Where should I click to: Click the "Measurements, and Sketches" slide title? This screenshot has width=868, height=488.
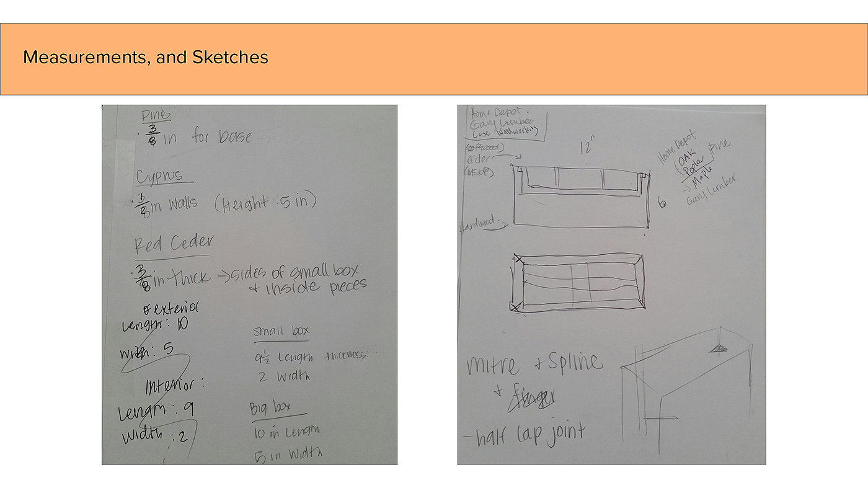[146, 58]
